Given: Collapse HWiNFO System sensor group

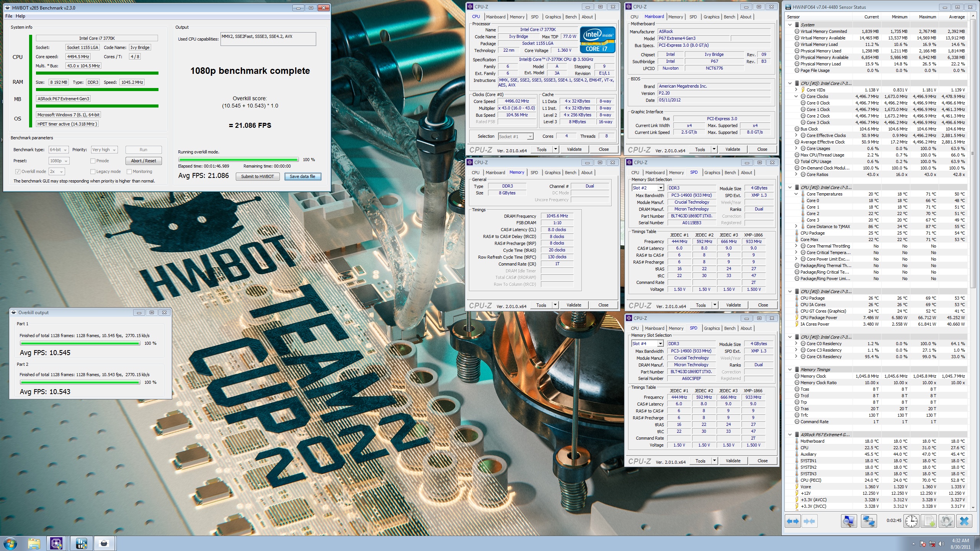Looking at the screenshot, I should coord(790,24).
